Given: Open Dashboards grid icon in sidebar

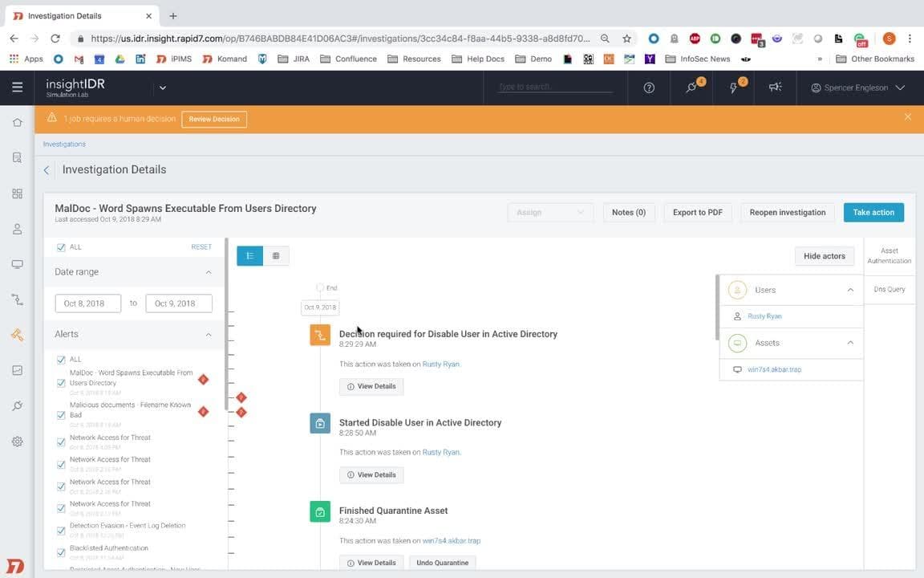Looking at the screenshot, I should (x=17, y=193).
